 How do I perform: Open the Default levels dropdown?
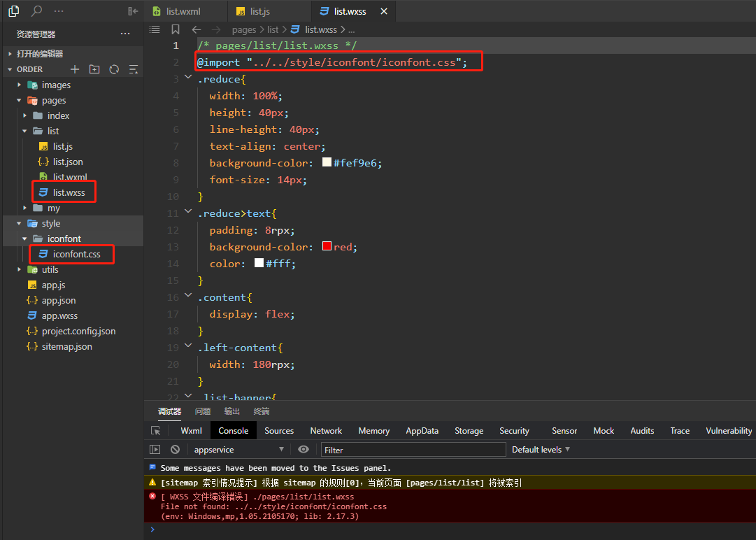tap(541, 449)
